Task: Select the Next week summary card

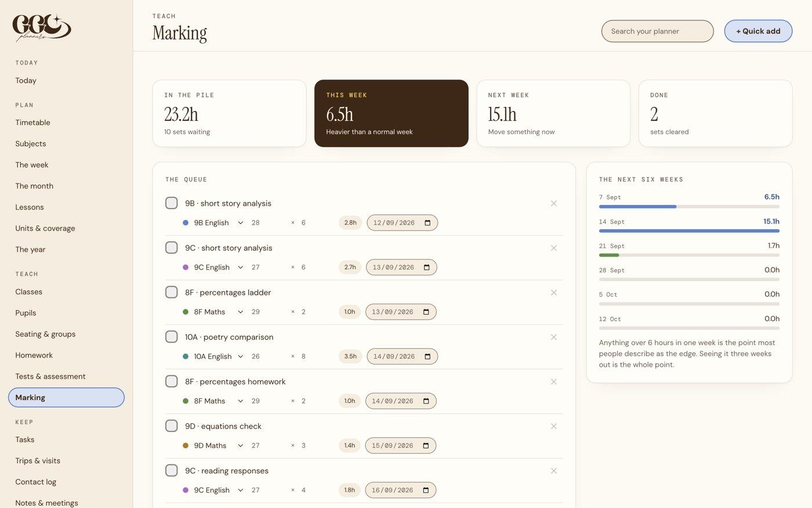Action: pos(553,113)
